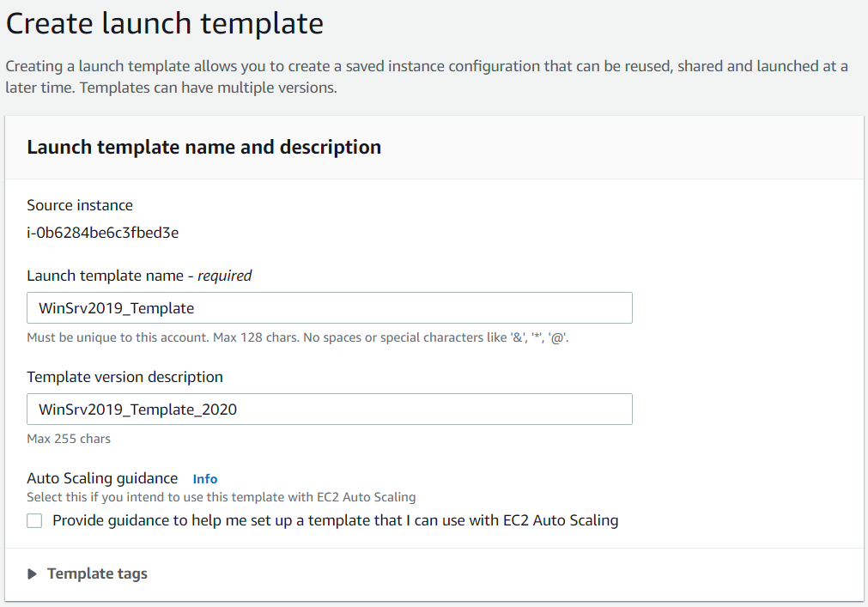868x607 pixels.
Task: Check the box to get EC2 Auto Scaling guidance
Action: pyautogui.click(x=34, y=520)
